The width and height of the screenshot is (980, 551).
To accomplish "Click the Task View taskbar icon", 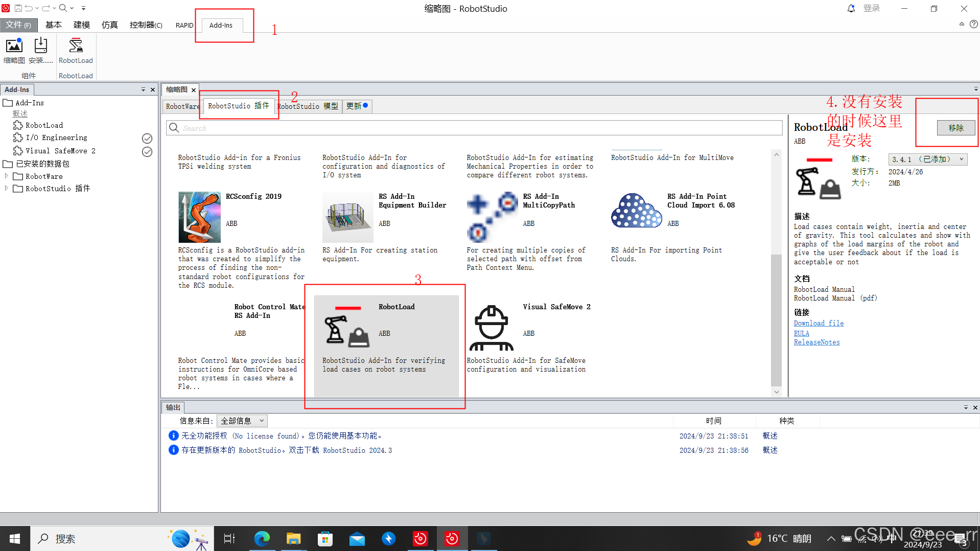I will coord(229,539).
